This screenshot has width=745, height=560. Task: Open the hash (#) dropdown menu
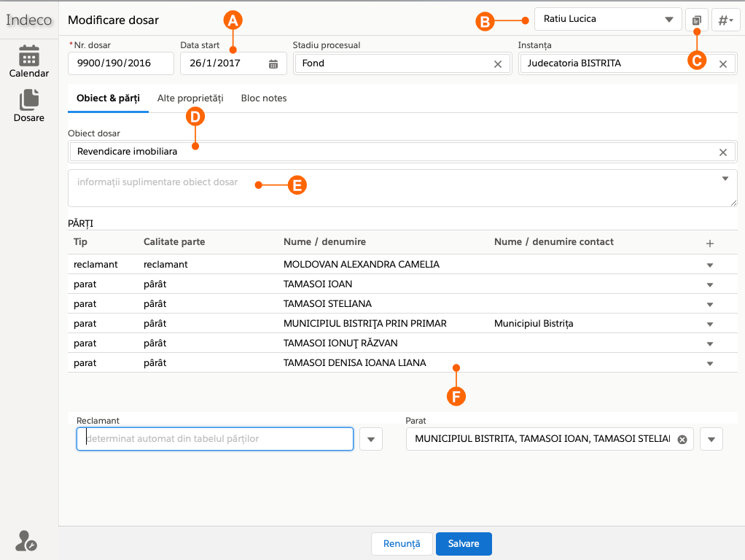[725, 20]
